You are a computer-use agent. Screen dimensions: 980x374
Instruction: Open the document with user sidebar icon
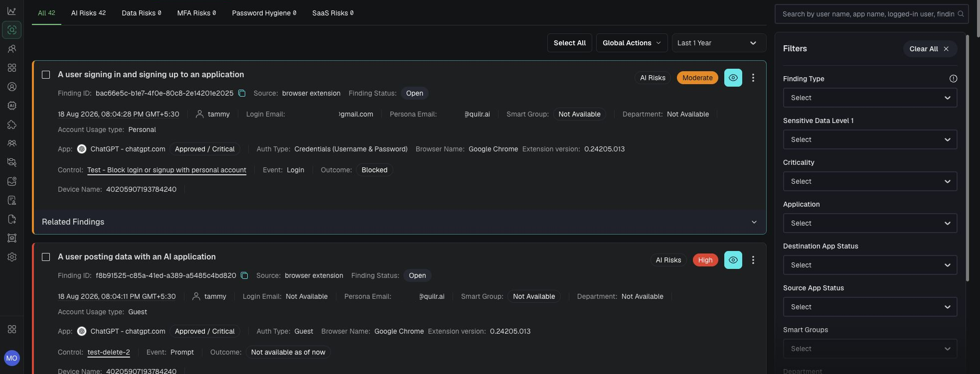pos(12,200)
